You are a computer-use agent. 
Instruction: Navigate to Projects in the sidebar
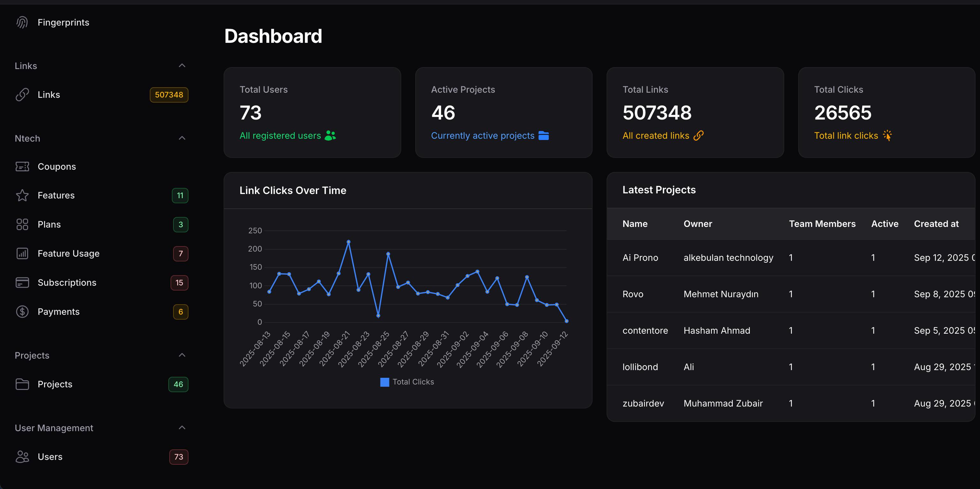pos(55,384)
